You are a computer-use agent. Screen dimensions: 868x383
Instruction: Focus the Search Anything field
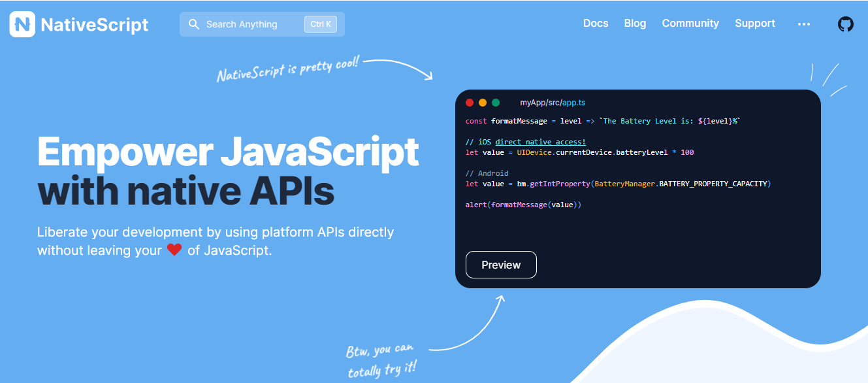[262, 24]
